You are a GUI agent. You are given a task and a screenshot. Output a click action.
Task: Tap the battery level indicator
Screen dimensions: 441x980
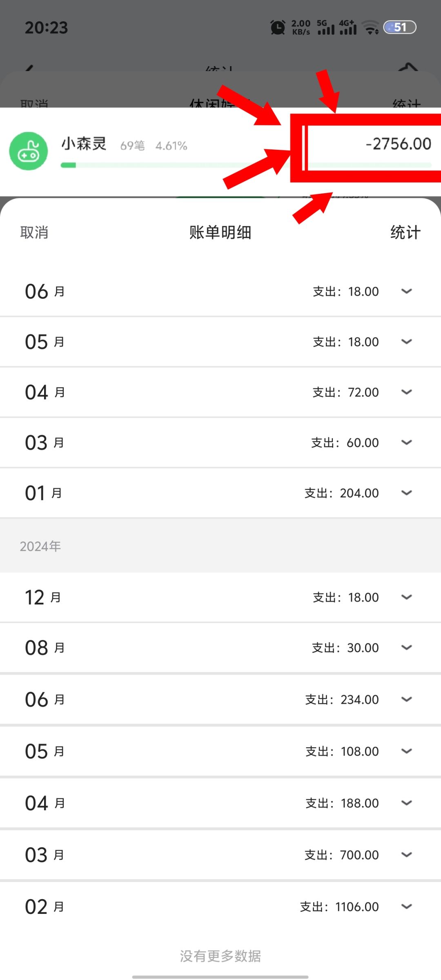(400, 27)
